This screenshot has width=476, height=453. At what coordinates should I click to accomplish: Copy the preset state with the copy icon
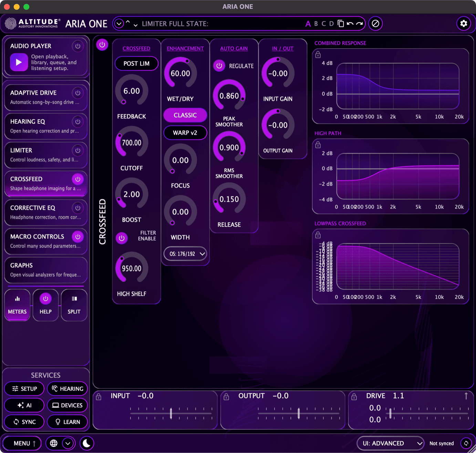coord(341,23)
